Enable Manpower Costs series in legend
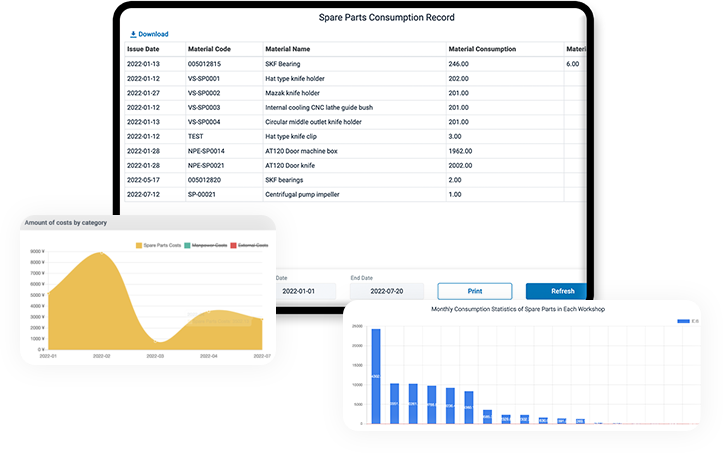The image size is (723, 453). coord(208,245)
